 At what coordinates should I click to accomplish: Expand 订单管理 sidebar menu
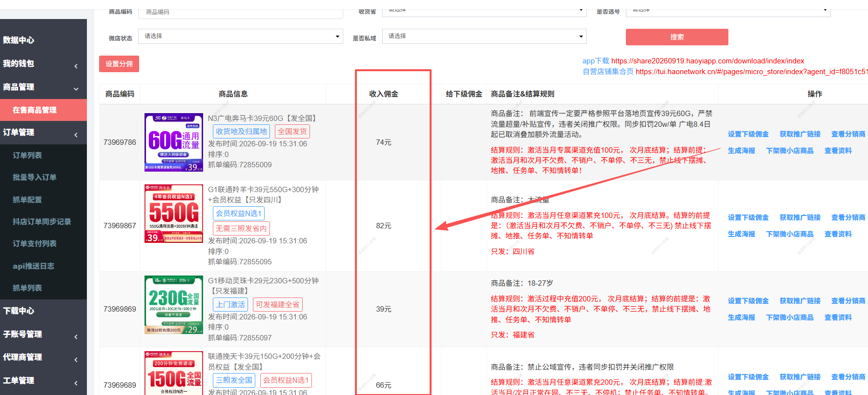point(43,132)
